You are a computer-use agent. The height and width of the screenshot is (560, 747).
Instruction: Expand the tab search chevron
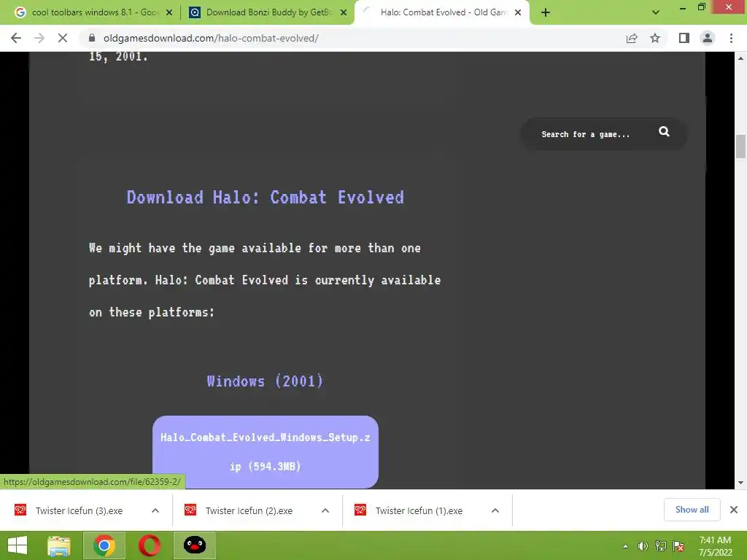pos(656,12)
